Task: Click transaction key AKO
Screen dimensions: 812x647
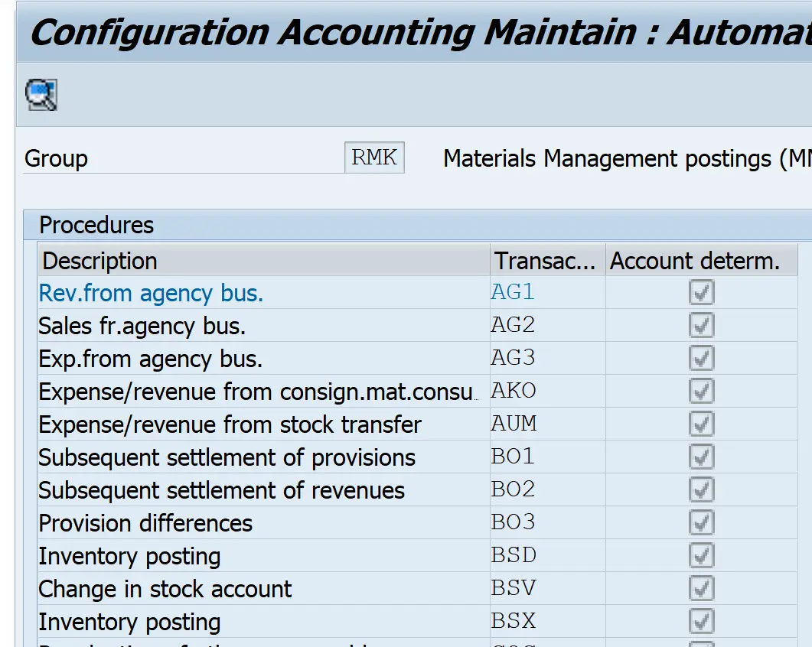Action: coord(514,391)
